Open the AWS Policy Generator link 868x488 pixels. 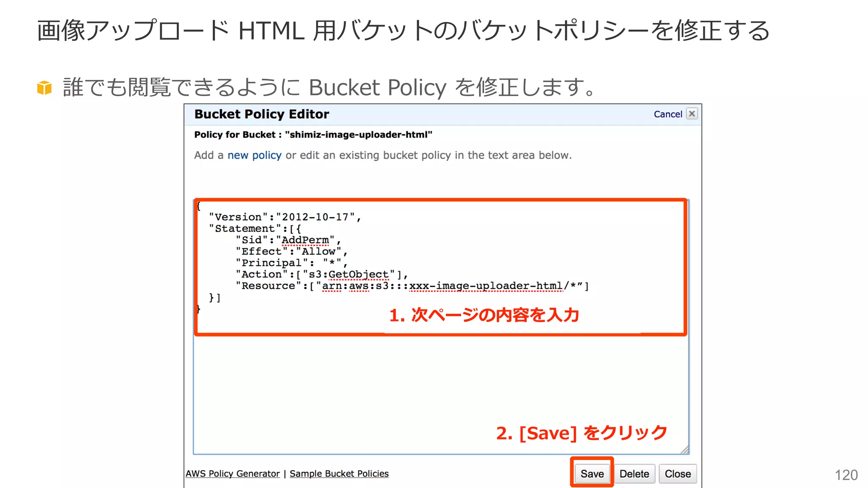tap(233, 474)
